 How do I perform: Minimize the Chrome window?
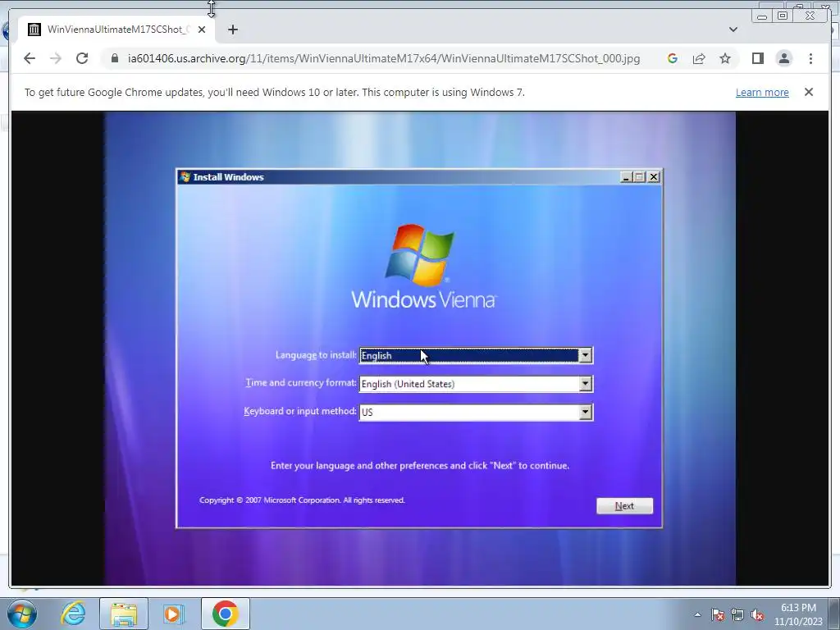coord(762,16)
